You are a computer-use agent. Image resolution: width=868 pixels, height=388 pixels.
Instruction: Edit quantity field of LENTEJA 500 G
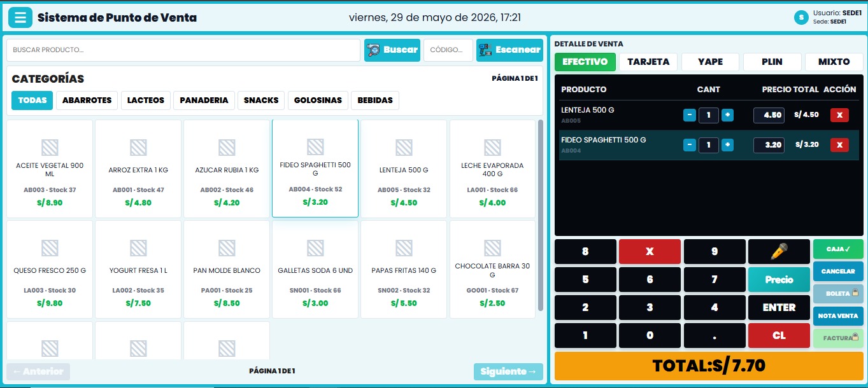708,115
